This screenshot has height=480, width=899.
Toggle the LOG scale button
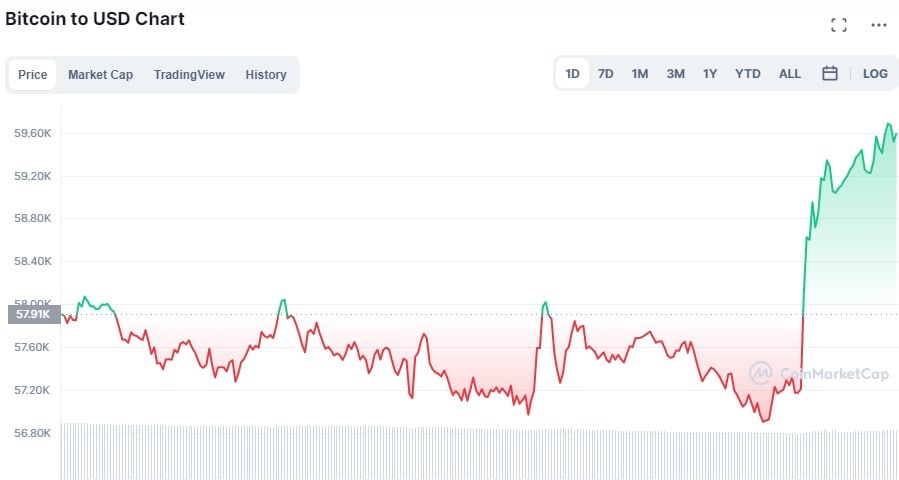(x=875, y=74)
